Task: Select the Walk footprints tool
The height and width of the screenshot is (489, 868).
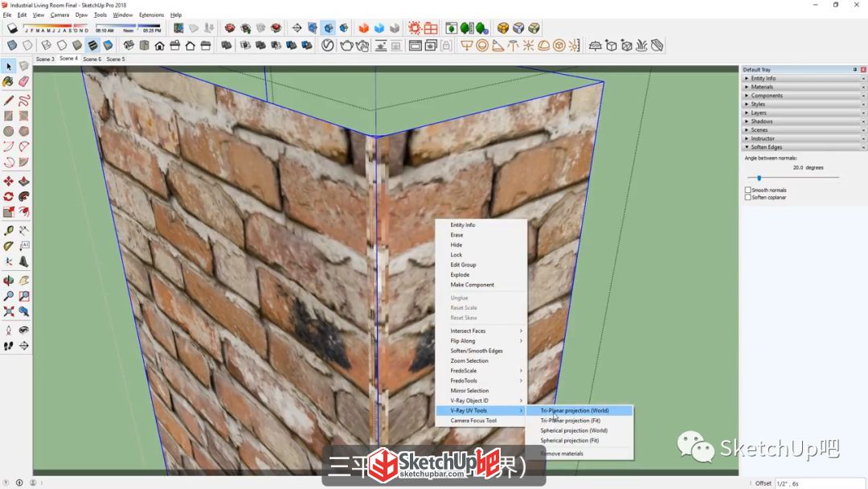Action: (8, 346)
